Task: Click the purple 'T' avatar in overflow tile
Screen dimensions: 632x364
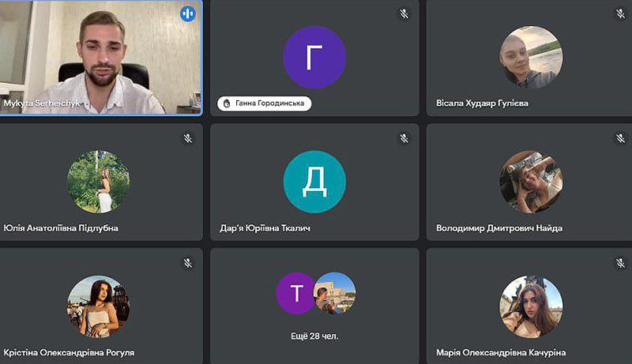Action: (296, 293)
